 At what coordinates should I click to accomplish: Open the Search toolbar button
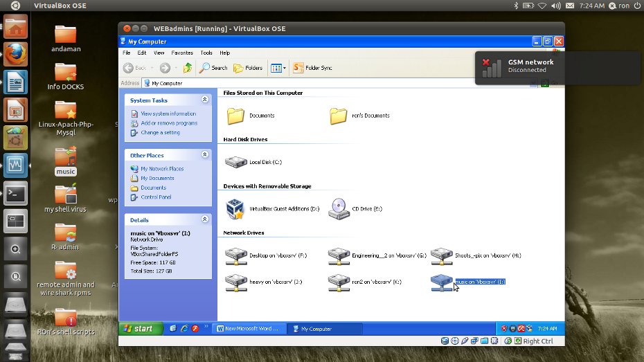point(213,68)
